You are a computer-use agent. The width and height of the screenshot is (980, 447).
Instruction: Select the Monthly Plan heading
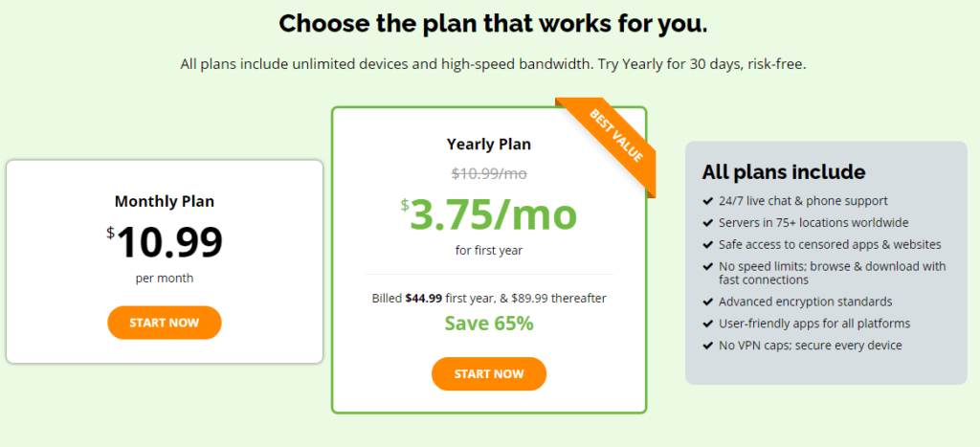click(x=165, y=201)
